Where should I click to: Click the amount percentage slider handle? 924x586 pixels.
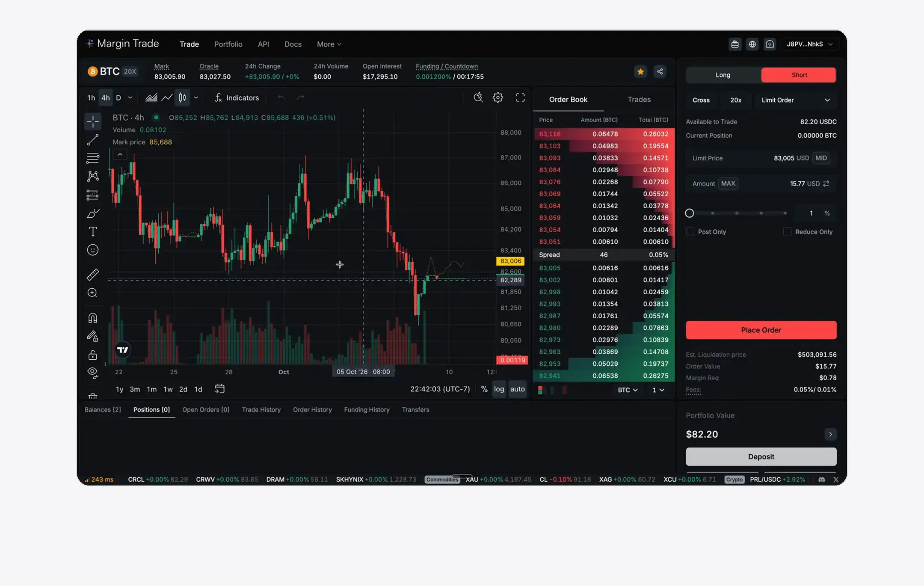coord(690,213)
